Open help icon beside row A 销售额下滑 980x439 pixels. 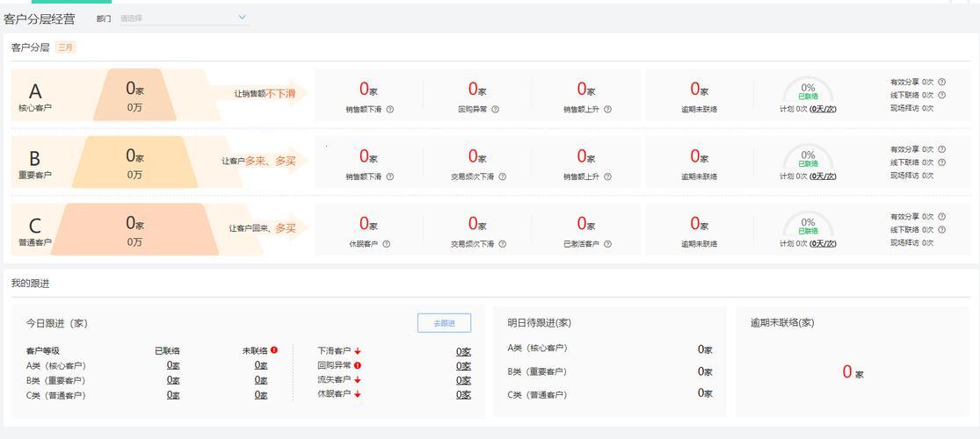(390, 109)
